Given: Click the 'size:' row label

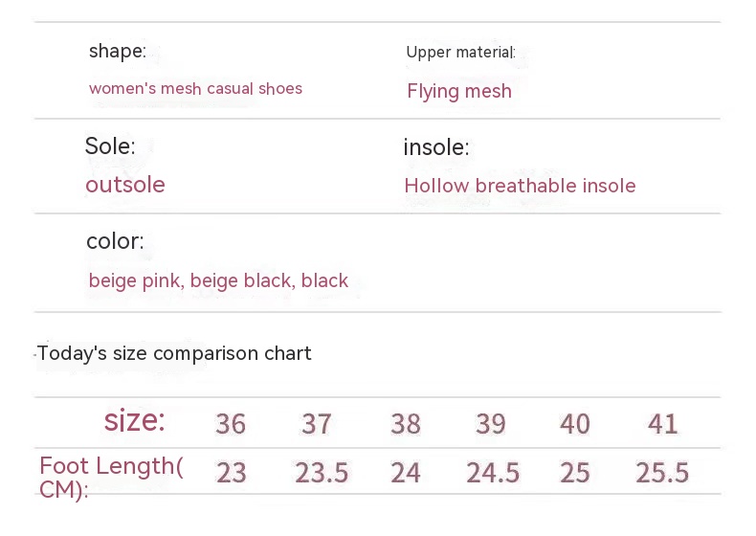Looking at the screenshot, I should (x=135, y=420).
